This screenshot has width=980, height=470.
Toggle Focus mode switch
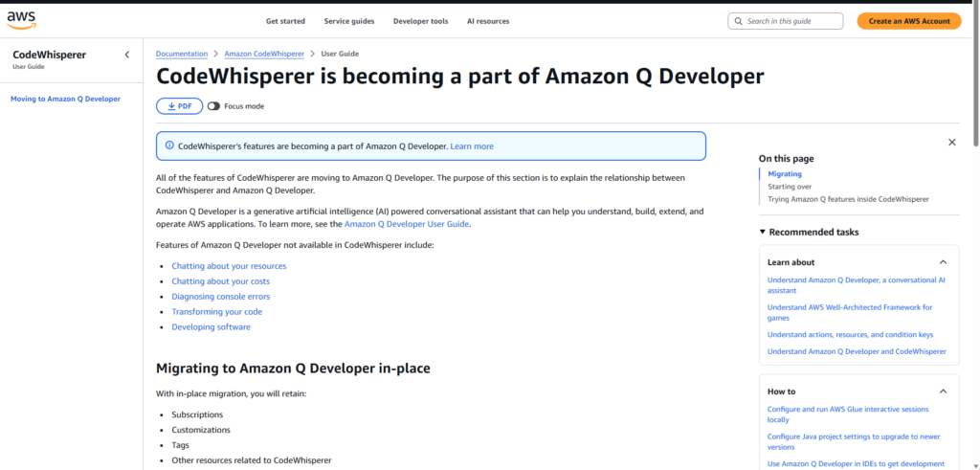pyautogui.click(x=213, y=106)
